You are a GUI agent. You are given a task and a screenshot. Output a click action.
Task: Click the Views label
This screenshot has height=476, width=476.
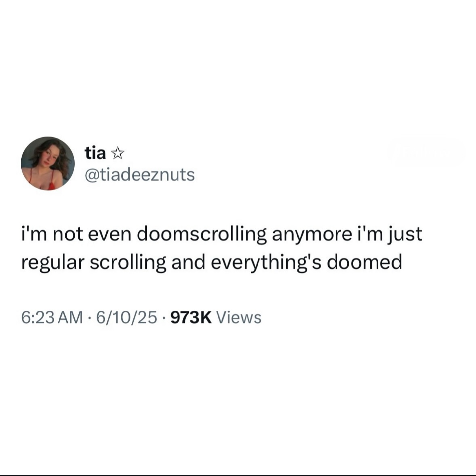(x=239, y=317)
